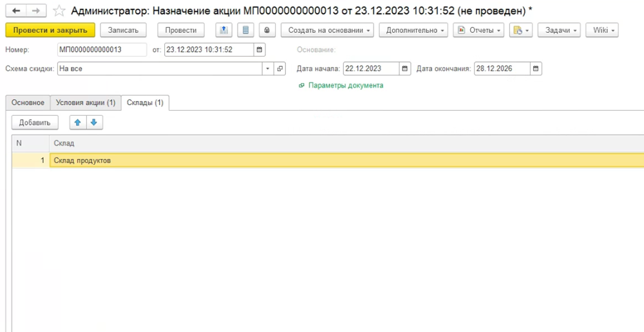Image resolution: width=644 pixels, height=332 pixels.
Task: Add document to favorites with star icon
Action: [x=59, y=11]
